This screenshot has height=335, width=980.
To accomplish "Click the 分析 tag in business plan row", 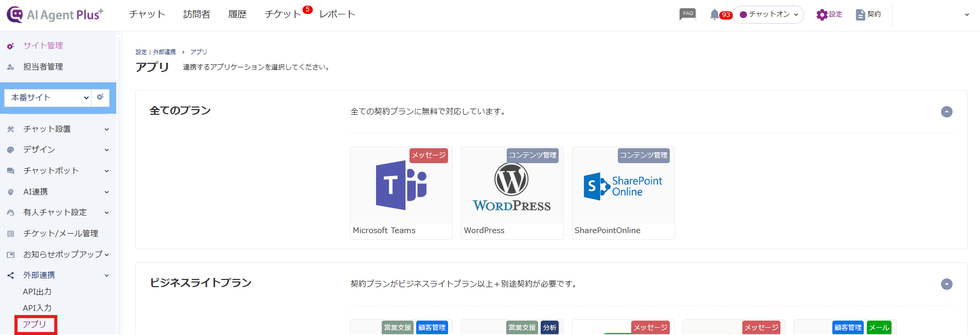I will [x=549, y=327].
